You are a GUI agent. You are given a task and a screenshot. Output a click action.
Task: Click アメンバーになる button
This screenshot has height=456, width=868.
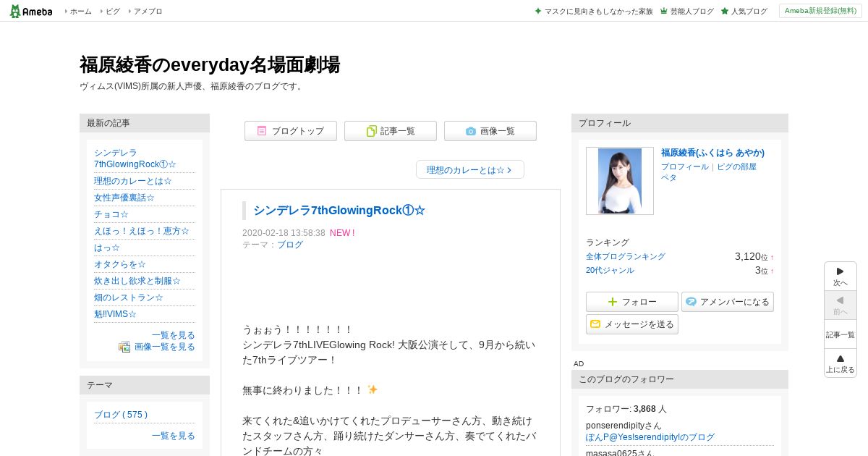(x=728, y=302)
